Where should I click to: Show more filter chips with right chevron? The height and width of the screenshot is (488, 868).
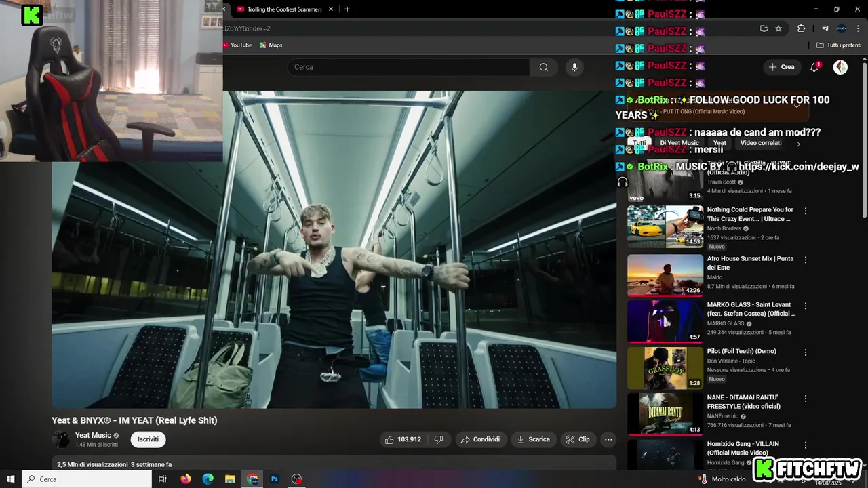click(798, 144)
